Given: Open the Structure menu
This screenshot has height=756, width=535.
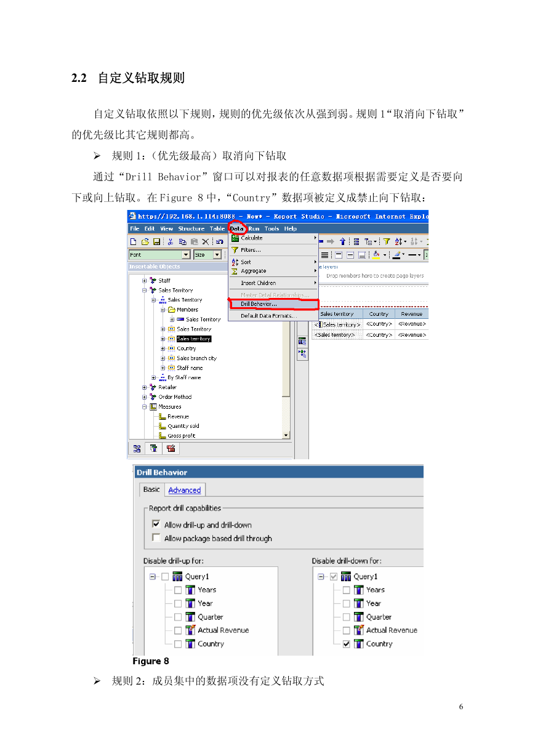Looking at the screenshot, I should tap(191, 228).
